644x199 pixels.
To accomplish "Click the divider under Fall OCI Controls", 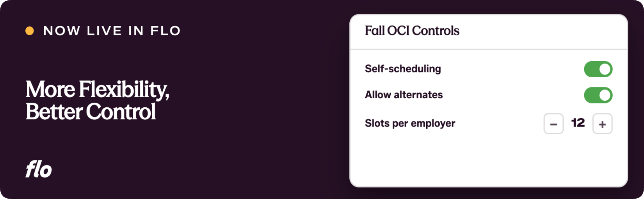I will pyautogui.click(x=489, y=49).
